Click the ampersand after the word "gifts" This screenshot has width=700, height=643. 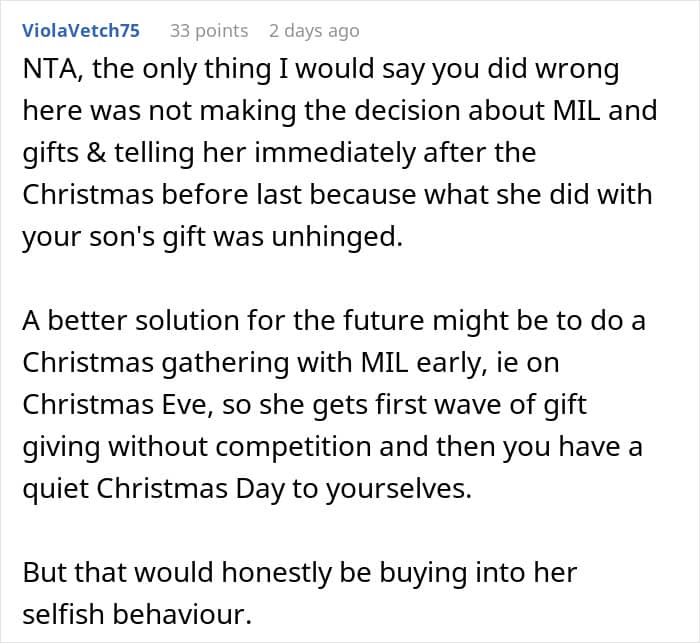87,154
